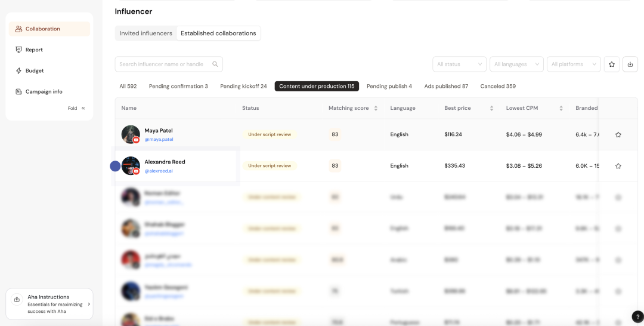644x326 pixels.
Task: Click the download export icon button
Action: [x=630, y=64]
